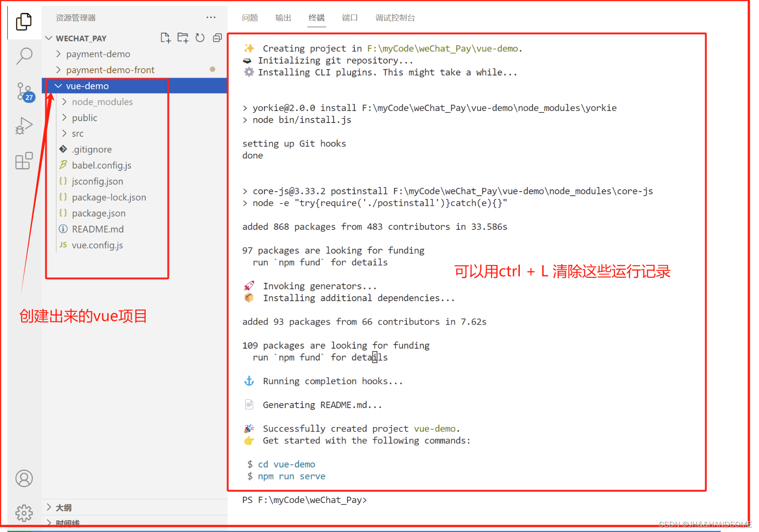Click the 'Running completion hooks...' line
The height and width of the screenshot is (532, 759).
[333, 381]
